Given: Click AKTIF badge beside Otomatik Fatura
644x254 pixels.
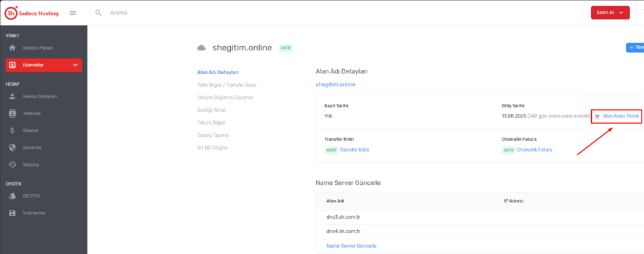Looking at the screenshot, I should (x=508, y=150).
